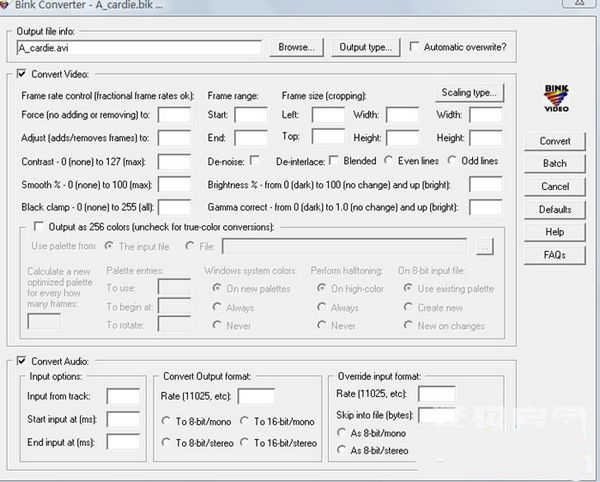600x482 pixels.
Task: Select Odd lines de-interlace option
Action: click(x=452, y=160)
